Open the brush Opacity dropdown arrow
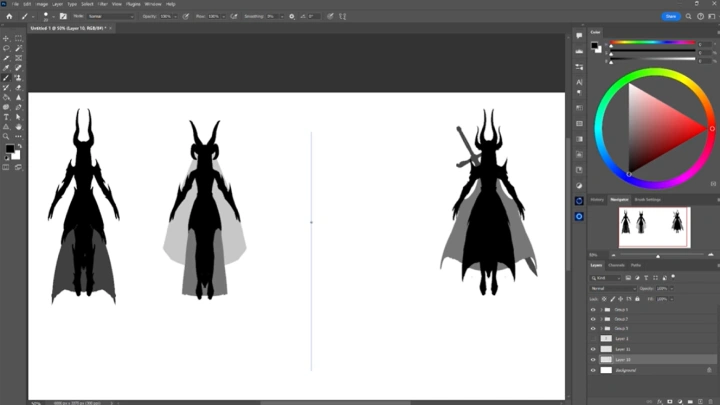Image resolution: width=720 pixels, height=405 pixels. [x=175, y=17]
